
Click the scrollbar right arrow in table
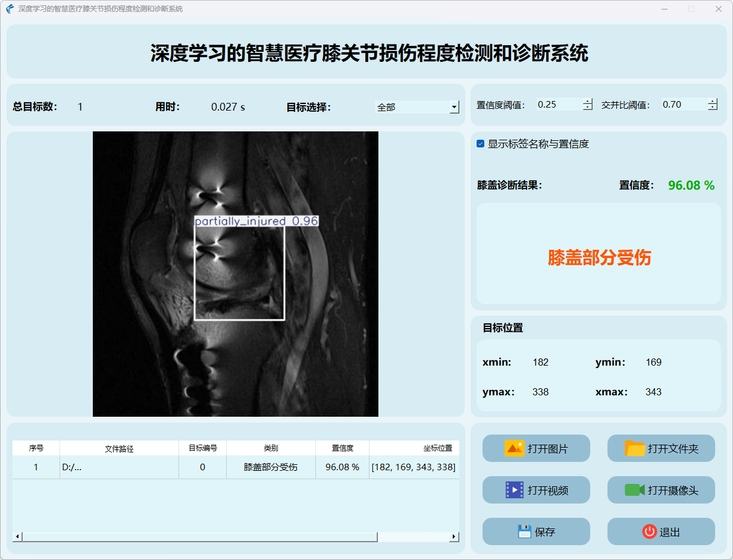(x=454, y=537)
